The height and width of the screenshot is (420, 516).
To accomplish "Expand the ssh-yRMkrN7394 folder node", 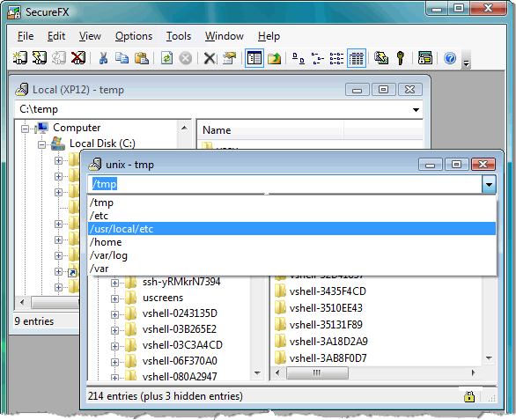I will [x=114, y=283].
